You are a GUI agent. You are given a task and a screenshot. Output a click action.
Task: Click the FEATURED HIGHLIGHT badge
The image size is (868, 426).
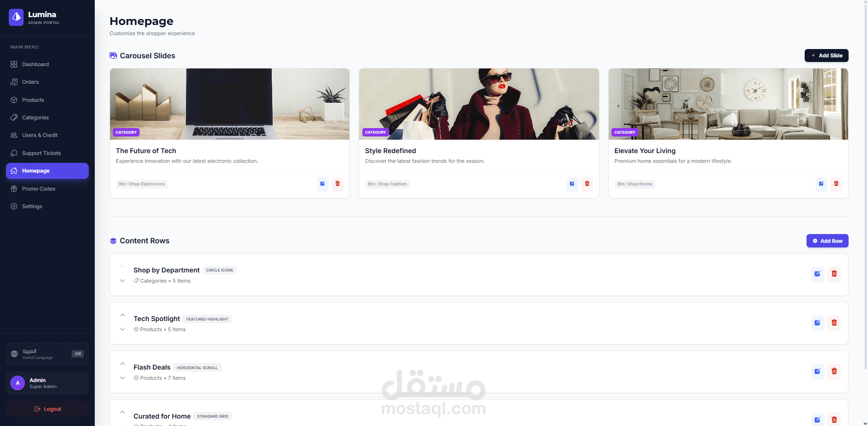click(x=208, y=319)
